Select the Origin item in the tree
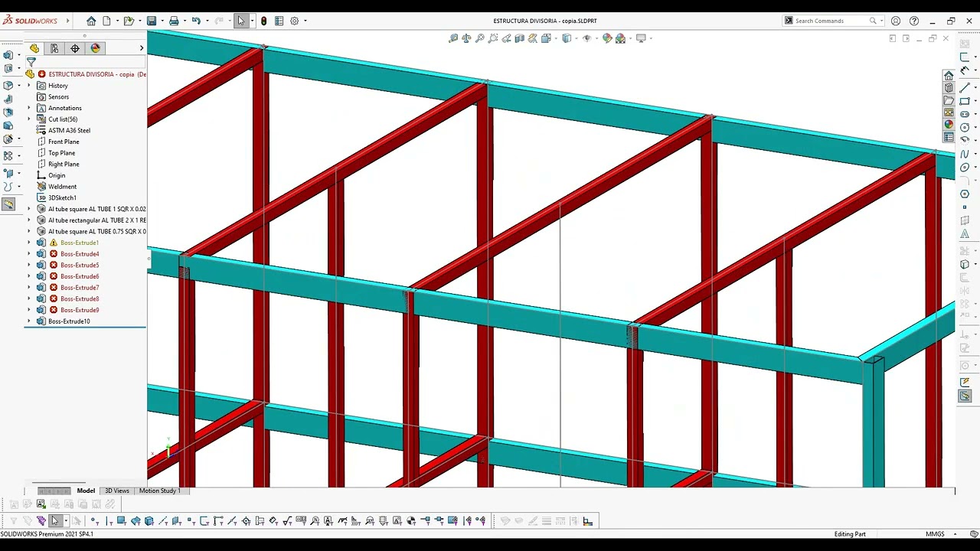 (x=57, y=175)
